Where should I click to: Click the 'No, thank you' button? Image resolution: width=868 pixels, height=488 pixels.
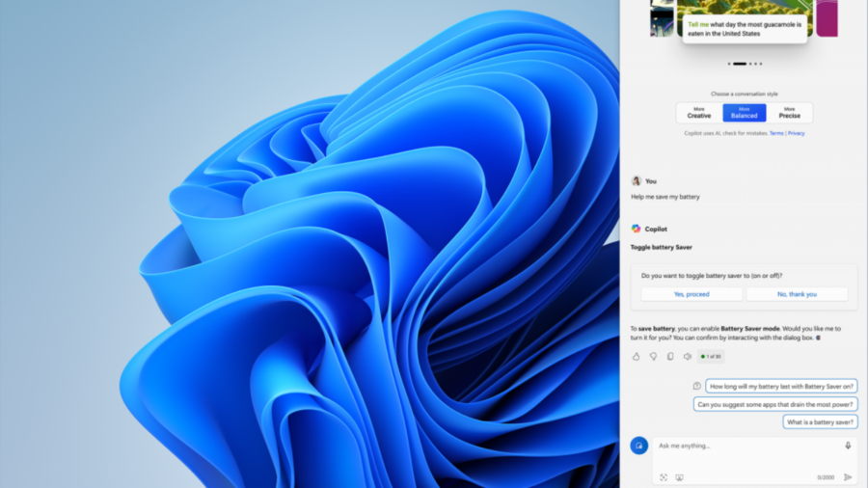(x=796, y=294)
